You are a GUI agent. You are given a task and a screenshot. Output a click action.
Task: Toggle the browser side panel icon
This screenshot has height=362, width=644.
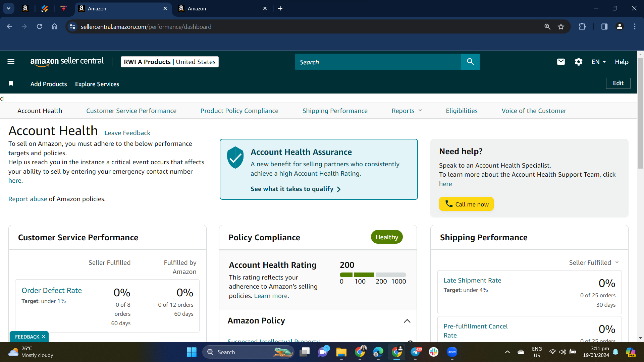pyautogui.click(x=604, y=26)
